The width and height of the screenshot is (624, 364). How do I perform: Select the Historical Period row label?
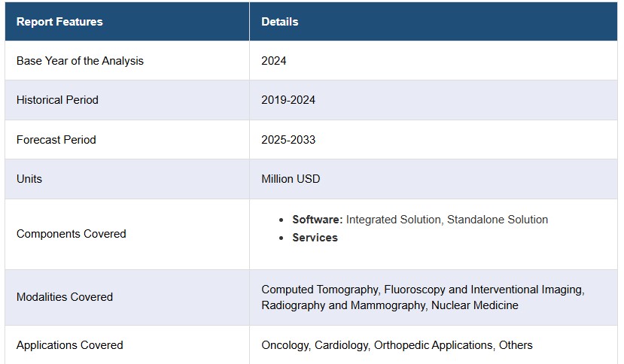click(x=57, y=100)
